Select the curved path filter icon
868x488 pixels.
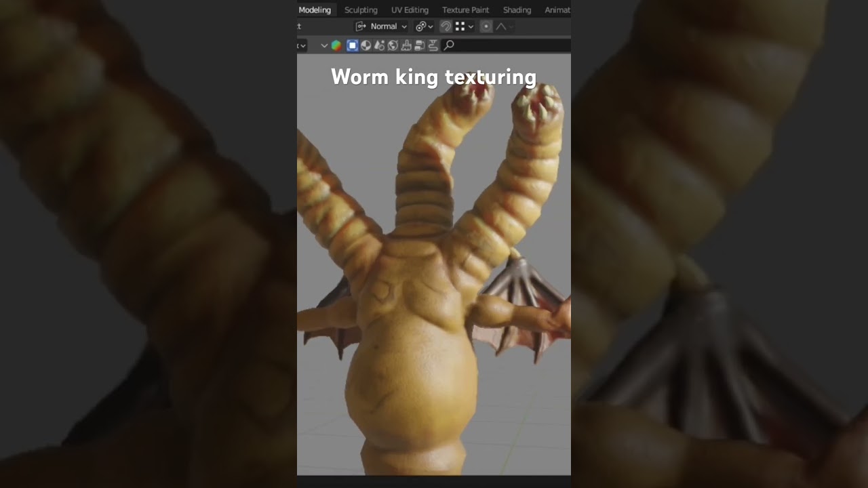(433, 45)
